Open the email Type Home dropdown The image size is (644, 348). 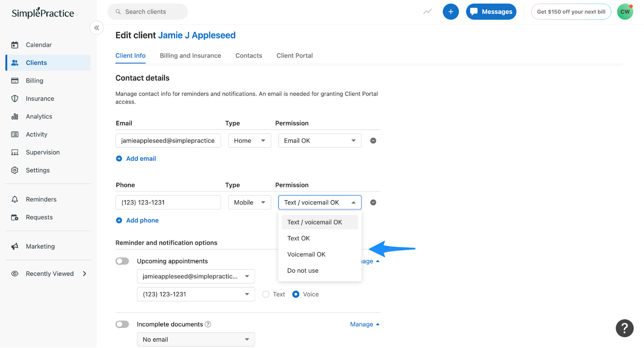[250, 141]
